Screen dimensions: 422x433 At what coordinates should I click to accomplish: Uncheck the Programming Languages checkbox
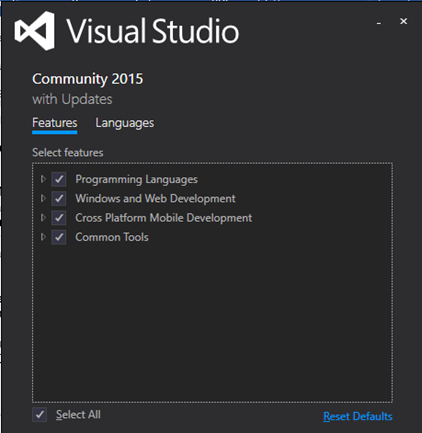point(59,179)
